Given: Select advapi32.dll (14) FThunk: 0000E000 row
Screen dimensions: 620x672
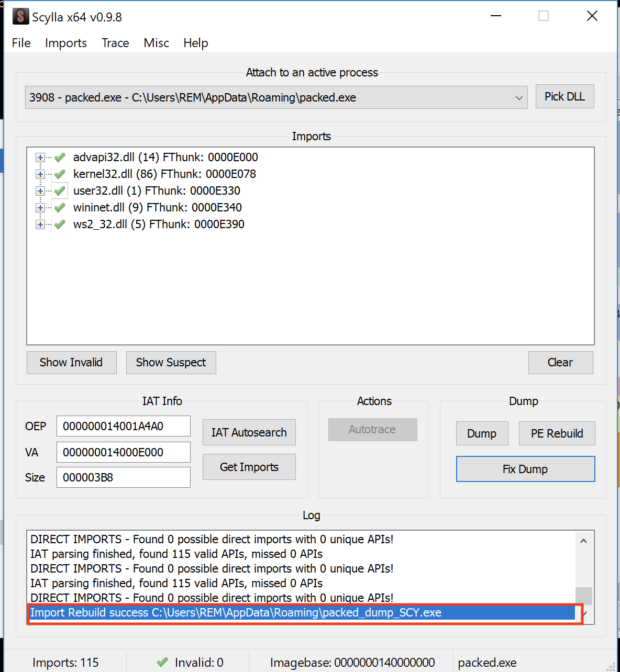Looking at the screenshot, I should [x=165, y=158].
